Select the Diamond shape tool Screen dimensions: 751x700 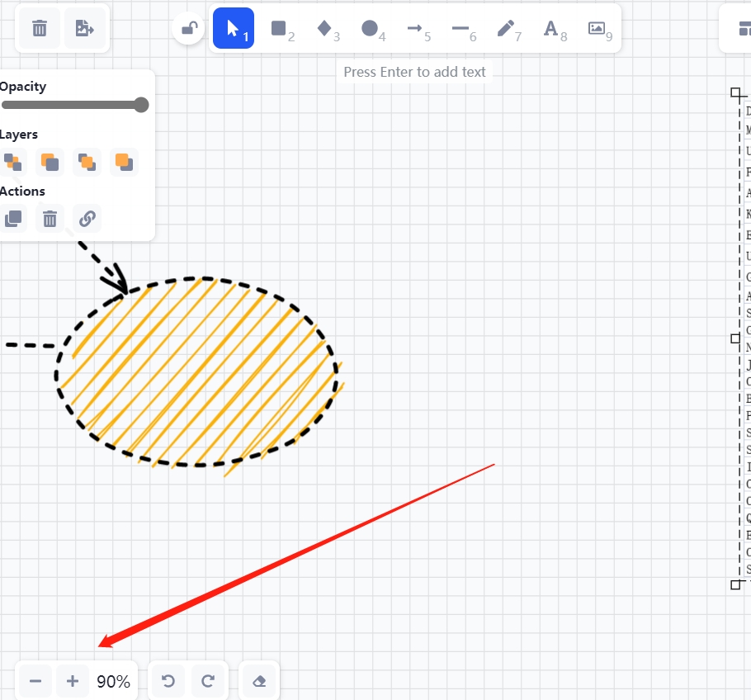tap(324, 29)
